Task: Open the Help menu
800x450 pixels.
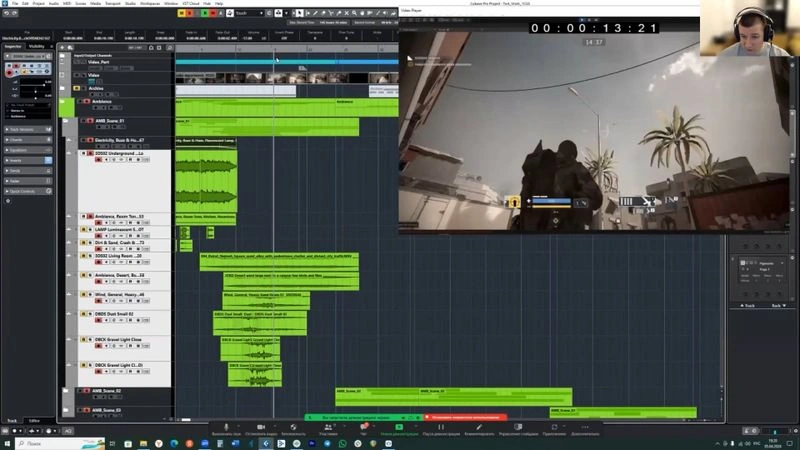Action: [x=219, y=3]
